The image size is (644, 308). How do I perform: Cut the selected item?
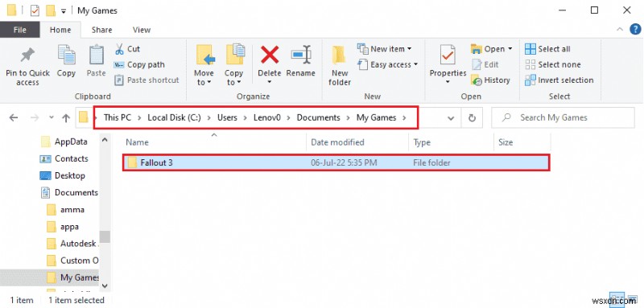click(x=128, y=49)
